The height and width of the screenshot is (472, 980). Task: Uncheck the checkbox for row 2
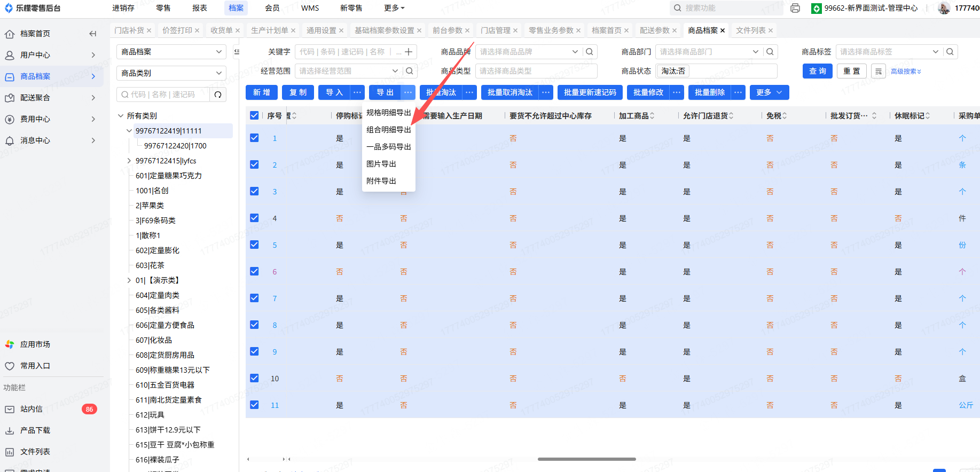tap(254, 164)
